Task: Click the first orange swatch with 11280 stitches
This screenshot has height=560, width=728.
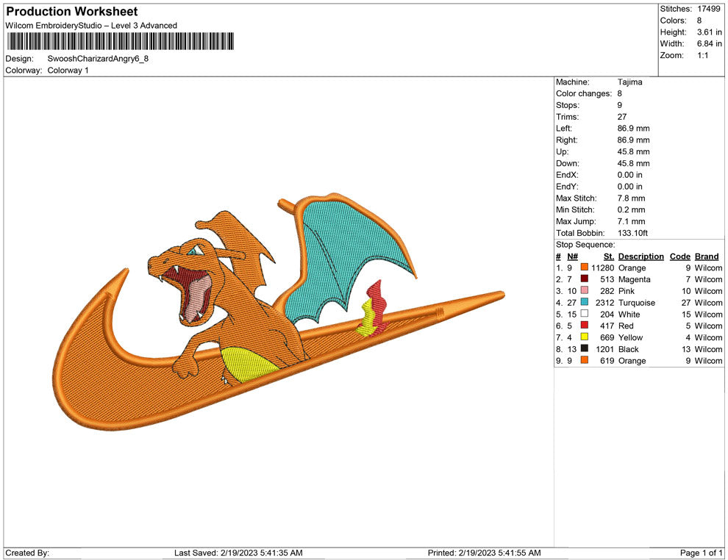Action: point(584,268)
